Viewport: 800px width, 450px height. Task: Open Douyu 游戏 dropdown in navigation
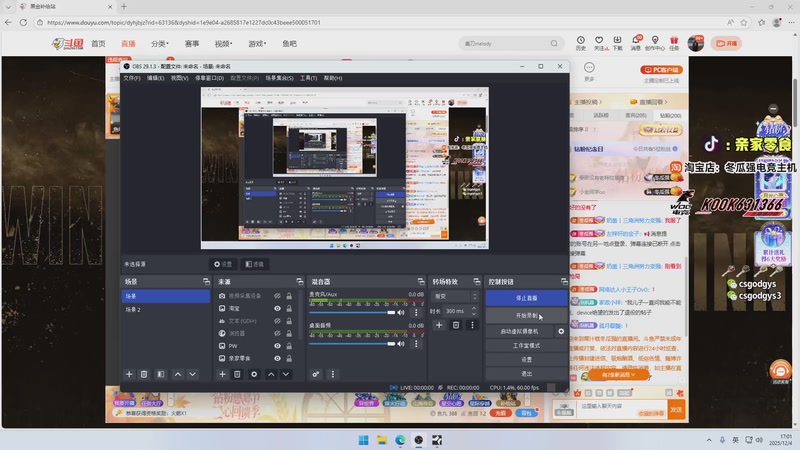pyautogui.click(x=257, y=44)
